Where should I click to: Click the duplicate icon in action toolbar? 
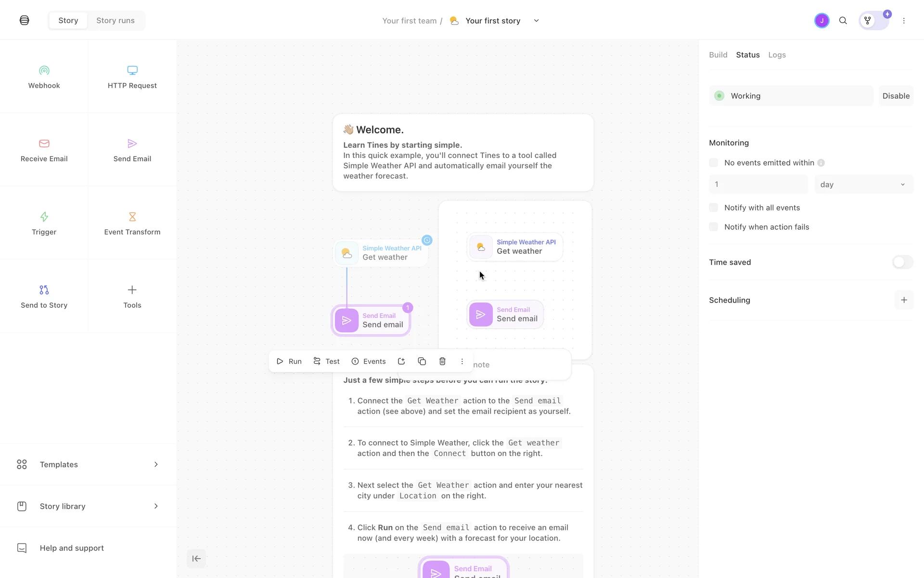coord(422,361)
